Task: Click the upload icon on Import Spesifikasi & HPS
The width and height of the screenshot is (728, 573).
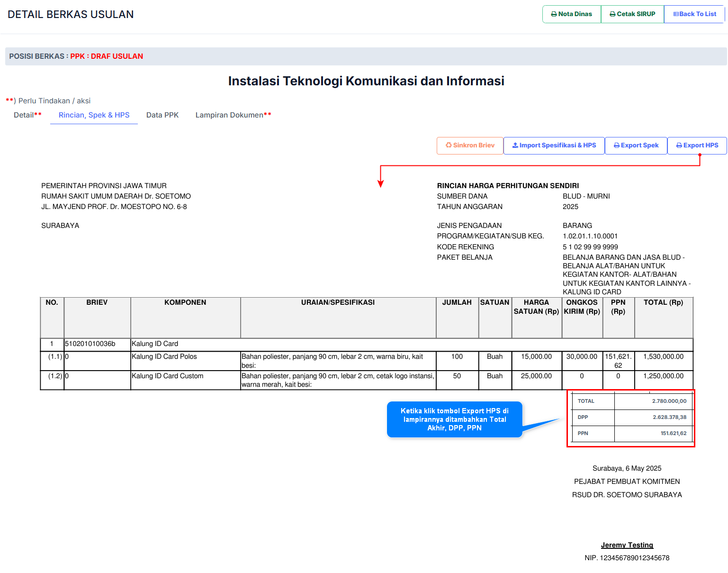Action: tap(515, 146)
